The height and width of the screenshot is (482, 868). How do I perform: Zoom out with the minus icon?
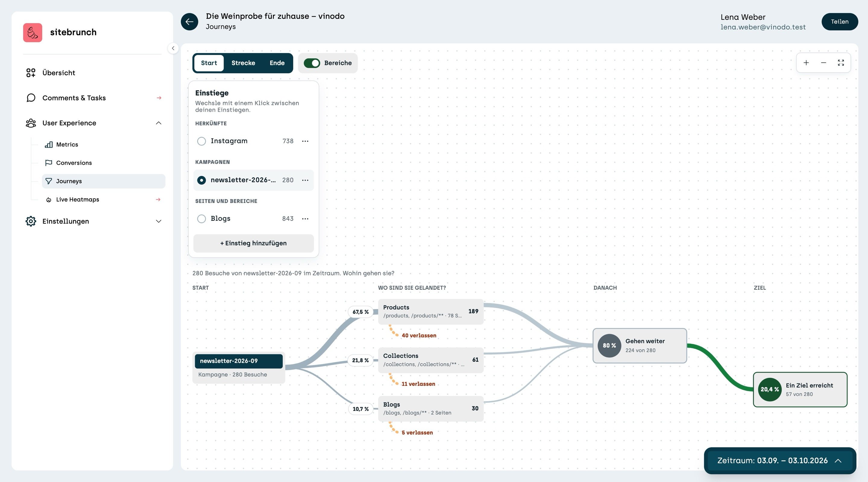tap(823, 63)
